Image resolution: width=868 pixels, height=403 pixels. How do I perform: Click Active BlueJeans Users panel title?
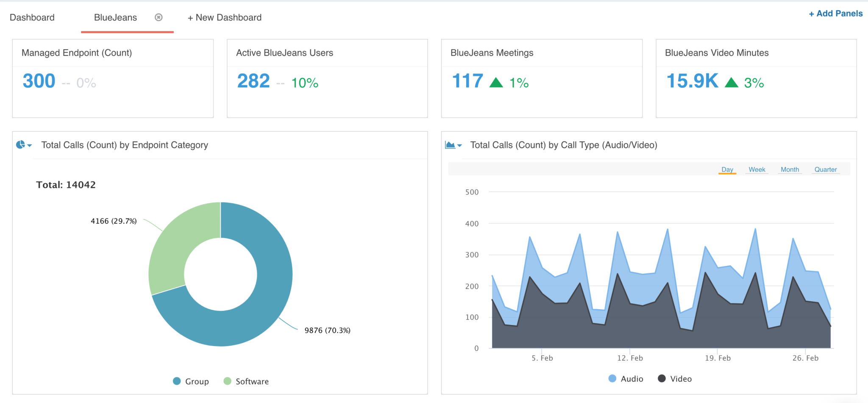point(284,53)
